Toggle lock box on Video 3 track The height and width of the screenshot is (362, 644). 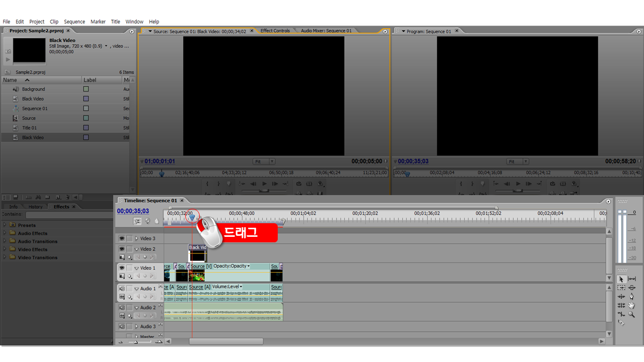[x=130, y=238]
